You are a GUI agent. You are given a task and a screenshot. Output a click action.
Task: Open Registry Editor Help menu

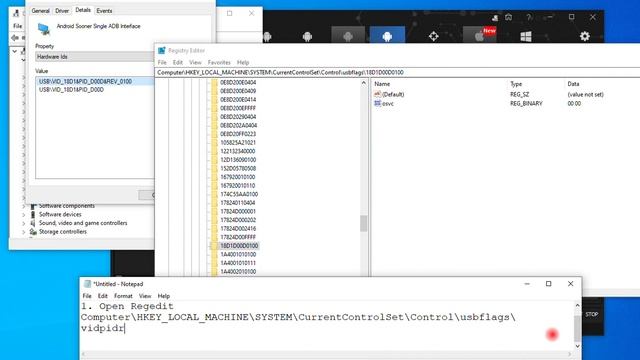tap(243, 62)
